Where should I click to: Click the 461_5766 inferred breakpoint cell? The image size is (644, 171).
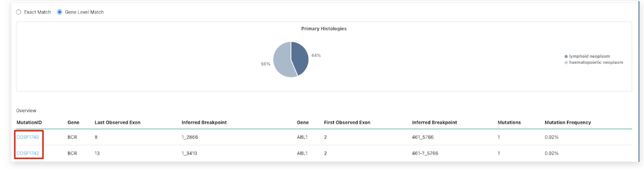point(422,137)
